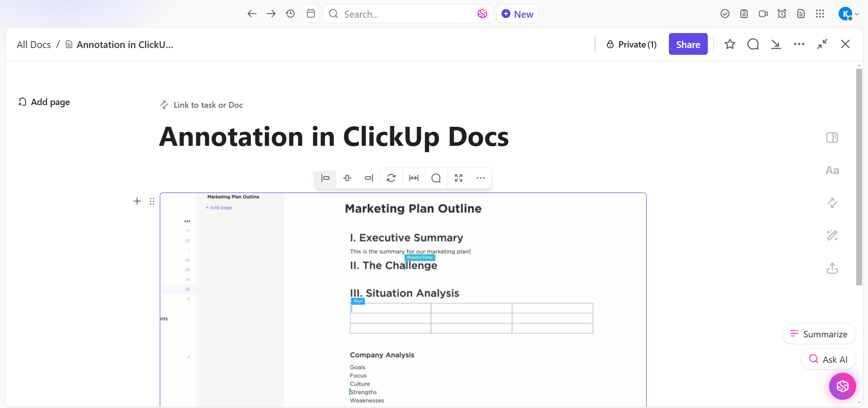Open the checkmark tasks icon in header
This screenshot has height=408, width=868.
(725, 14)
